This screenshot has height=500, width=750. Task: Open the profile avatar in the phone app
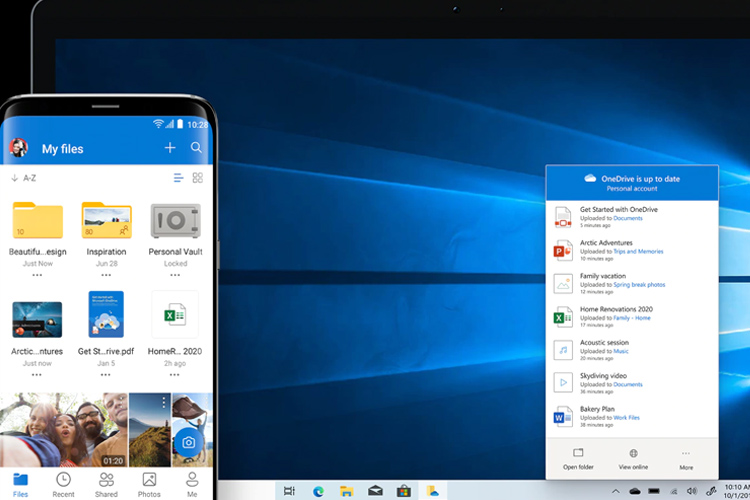pyautogui.click(x=18, y=148)
